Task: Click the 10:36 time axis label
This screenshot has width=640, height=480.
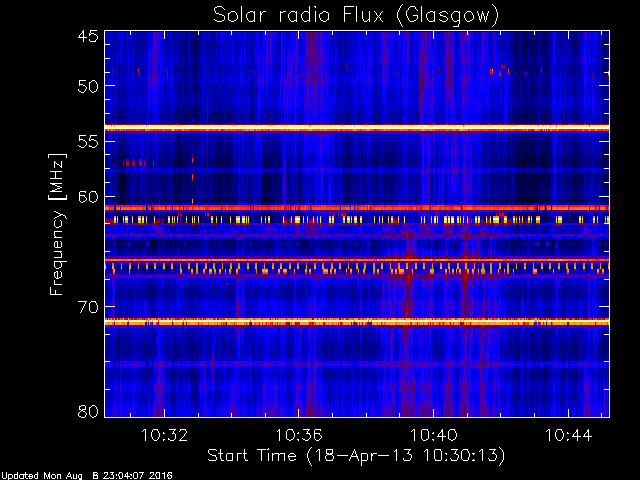Action: 299,436
